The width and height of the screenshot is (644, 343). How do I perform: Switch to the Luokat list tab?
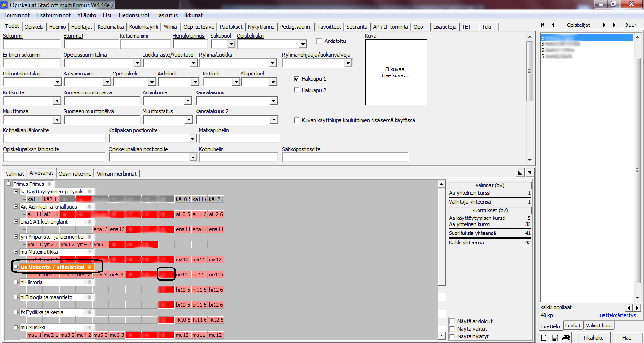click(573, 326)
